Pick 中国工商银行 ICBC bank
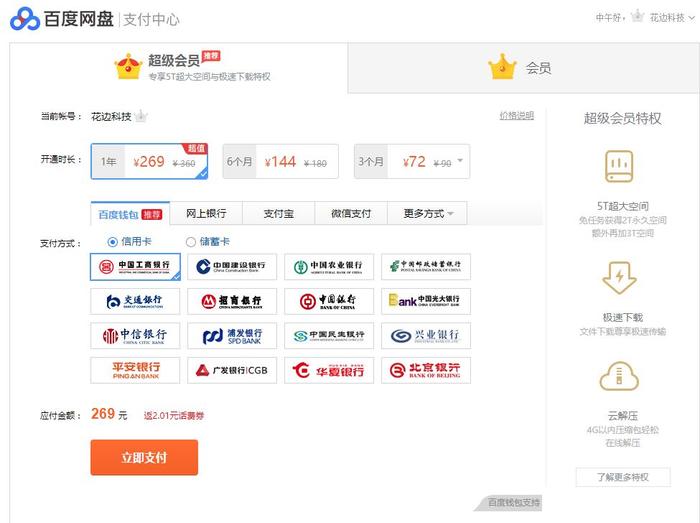This screenshot has width=700, height=523. pos(135,267)
